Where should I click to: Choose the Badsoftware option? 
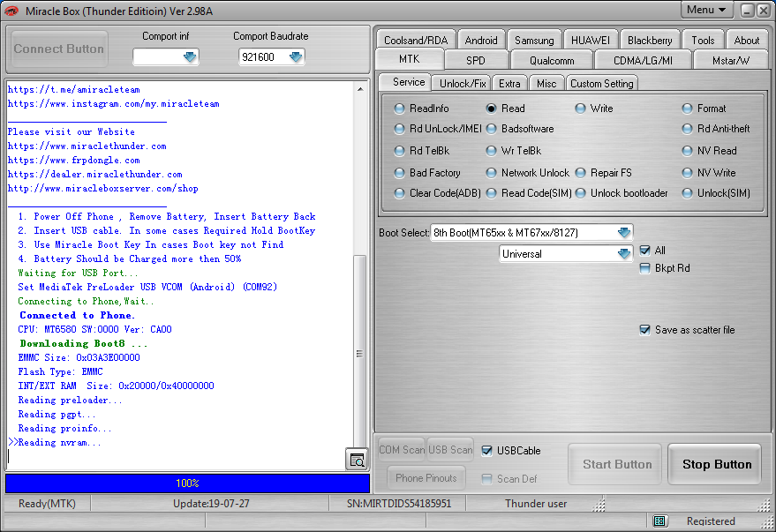[520, 129]
